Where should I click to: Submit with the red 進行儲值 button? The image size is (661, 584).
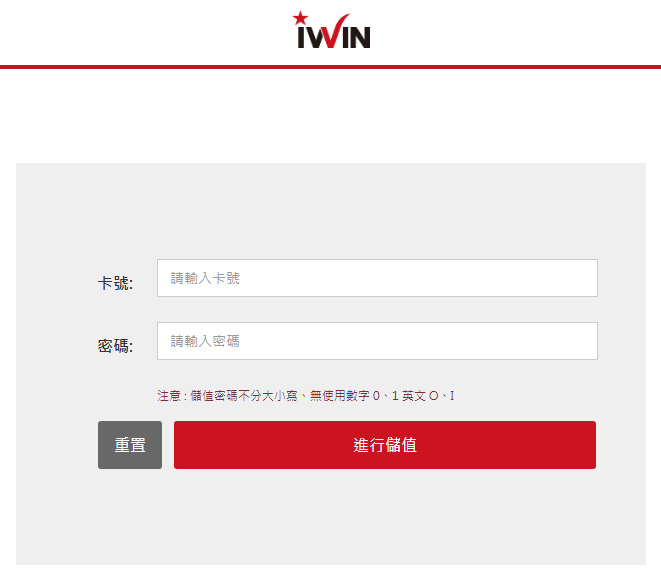coord(385,445)
